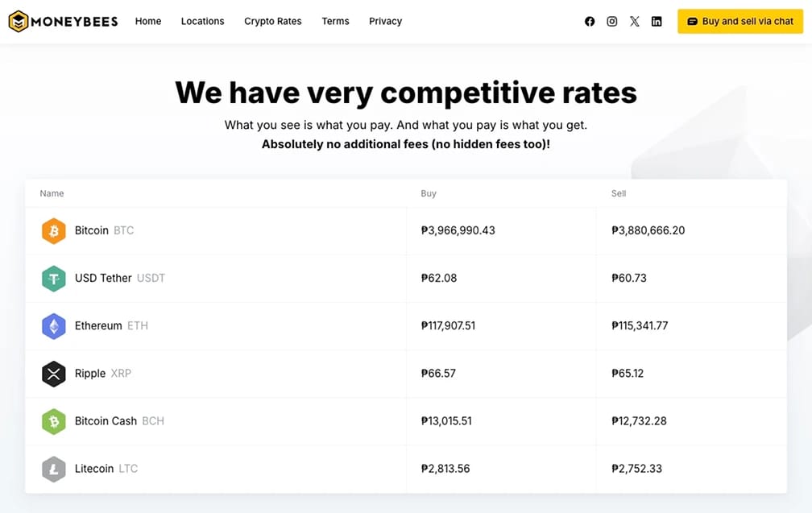
Task: Click Litecoin buy price ₱2,813.56
Action: coord(446,469)
